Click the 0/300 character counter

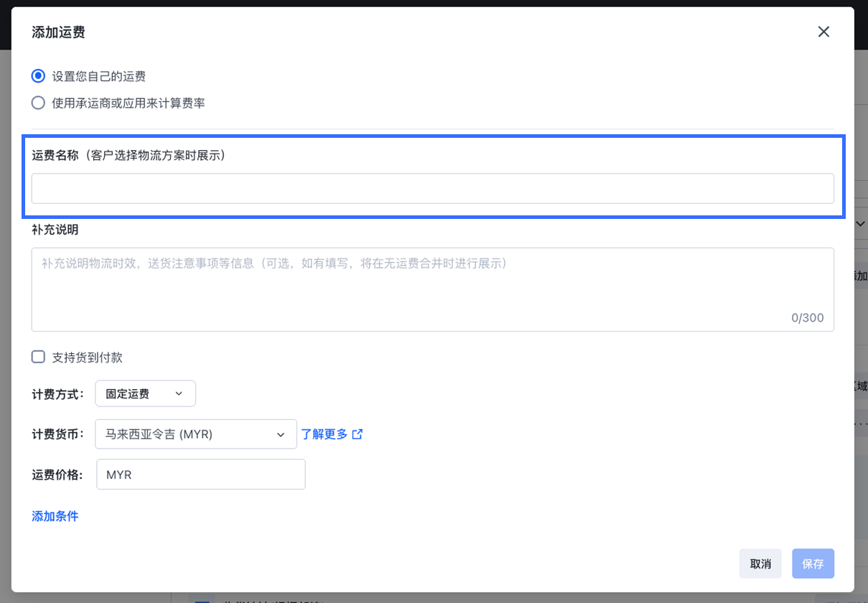coord(807,318)
